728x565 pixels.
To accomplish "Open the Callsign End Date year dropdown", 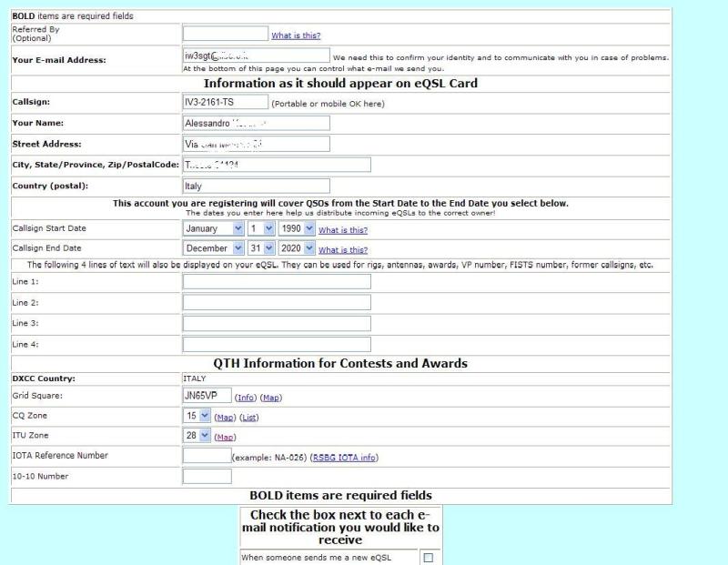I will coord(297,248).
